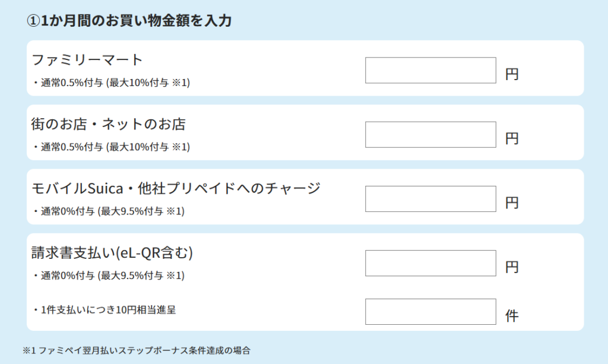This screenshot has height=364, width=608.
Task: Click the ファミリーマート label text
Action: tap(87, 60)
